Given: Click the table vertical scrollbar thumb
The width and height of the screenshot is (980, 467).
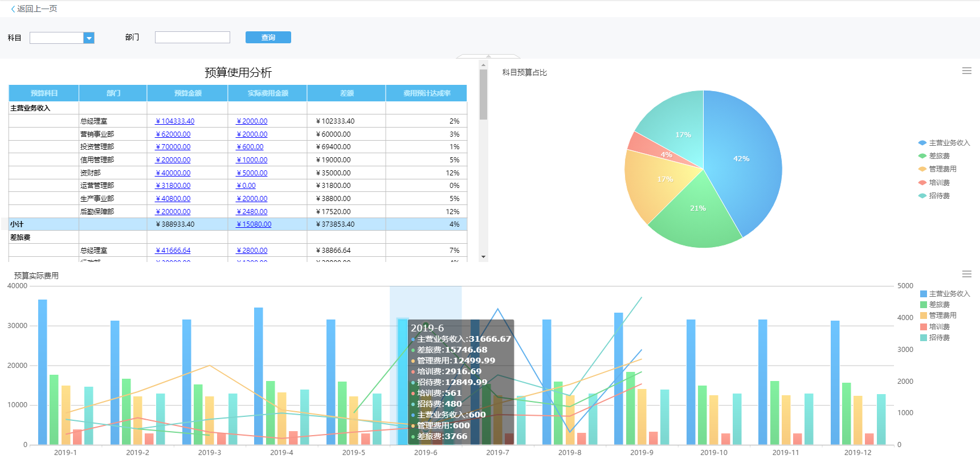Looking at the screenshot, I should pyautogui.click(x=483, y=94).
